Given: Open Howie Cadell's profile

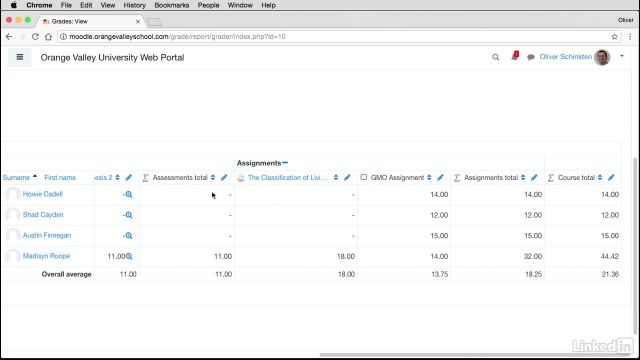Looking at the screenshot, I should [x=42, y=194].
